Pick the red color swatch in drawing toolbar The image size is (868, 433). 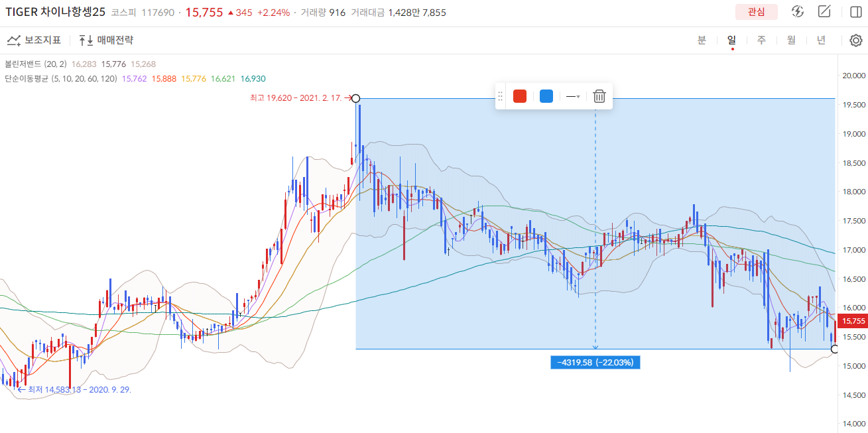click(x=520, y=96)
